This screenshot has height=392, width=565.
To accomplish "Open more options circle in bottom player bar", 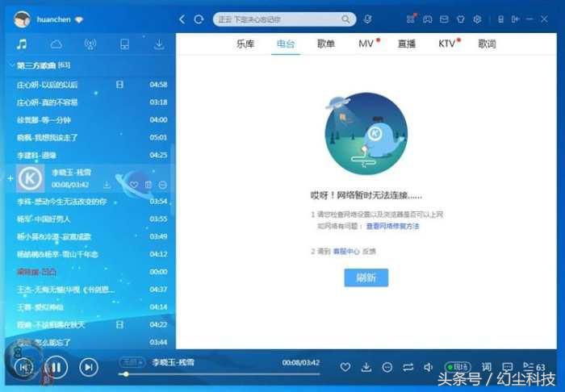I will pos(387,367).
